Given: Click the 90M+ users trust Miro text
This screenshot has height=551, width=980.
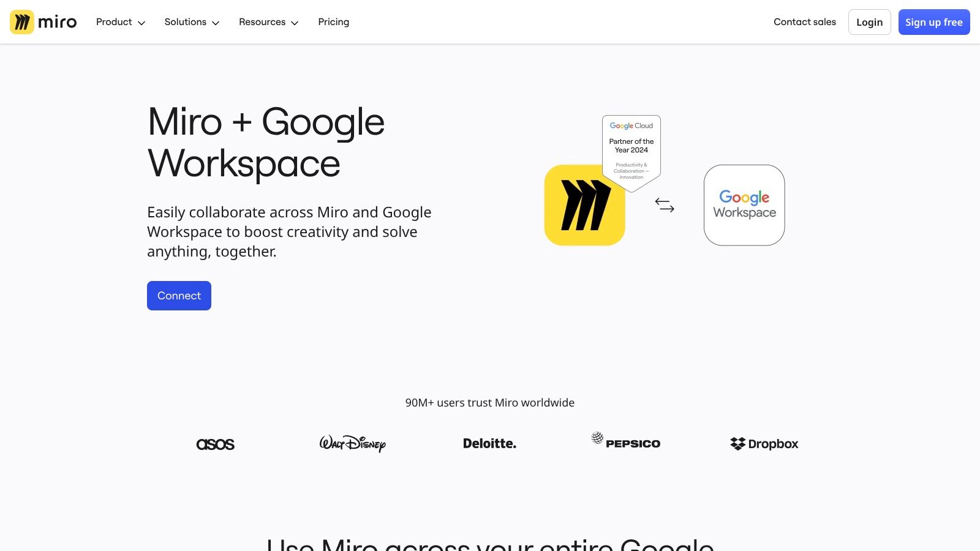Looking at the screenshot, I should pyautogui.click(x=490, y=403).
